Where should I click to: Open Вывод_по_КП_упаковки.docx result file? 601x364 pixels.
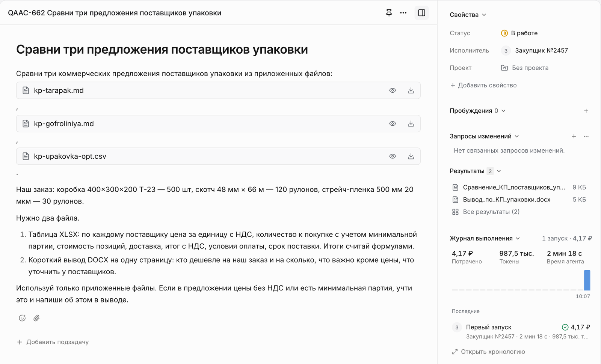[x=519, y=199]
